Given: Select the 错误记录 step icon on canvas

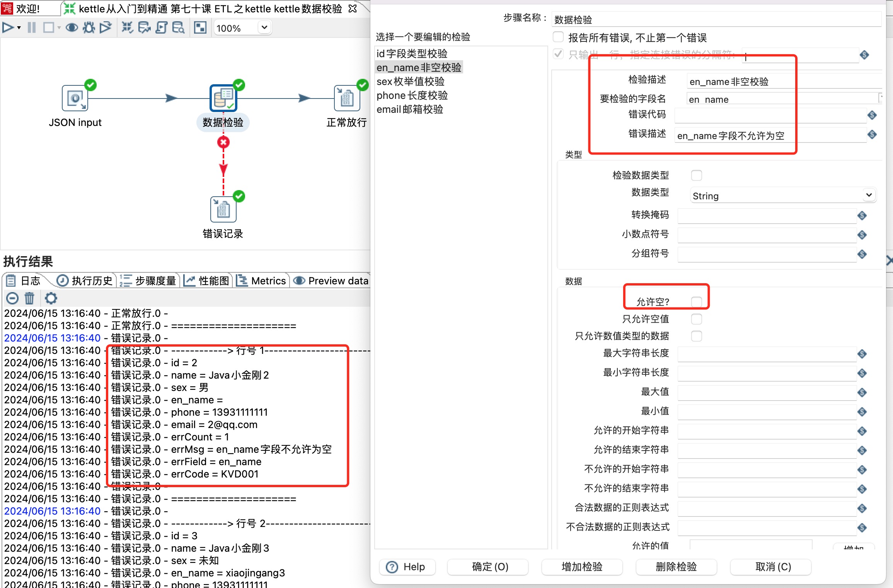Looking at the screenshot, I should coord(223,210).
